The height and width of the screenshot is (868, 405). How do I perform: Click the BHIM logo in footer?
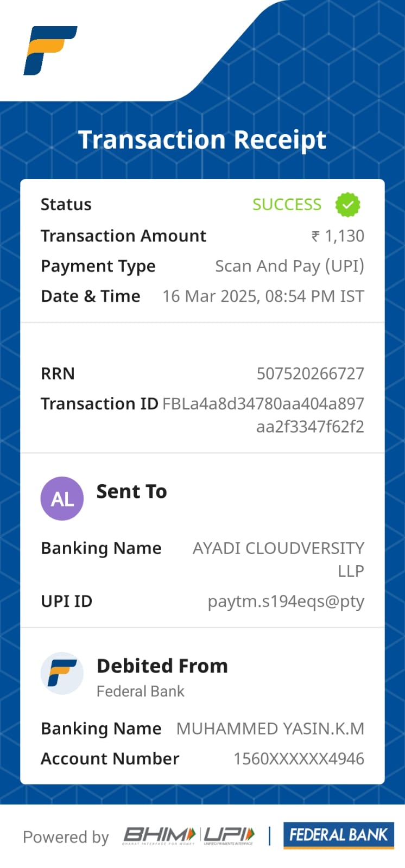point(159,835)
